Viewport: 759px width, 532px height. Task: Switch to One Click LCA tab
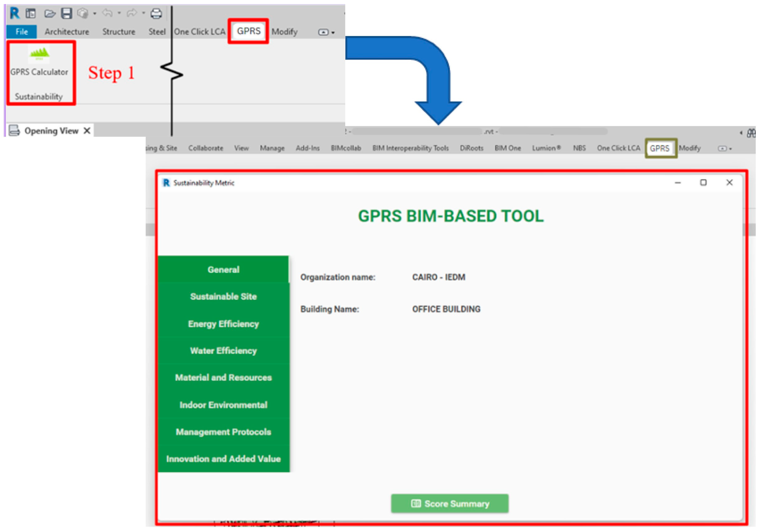200,32
